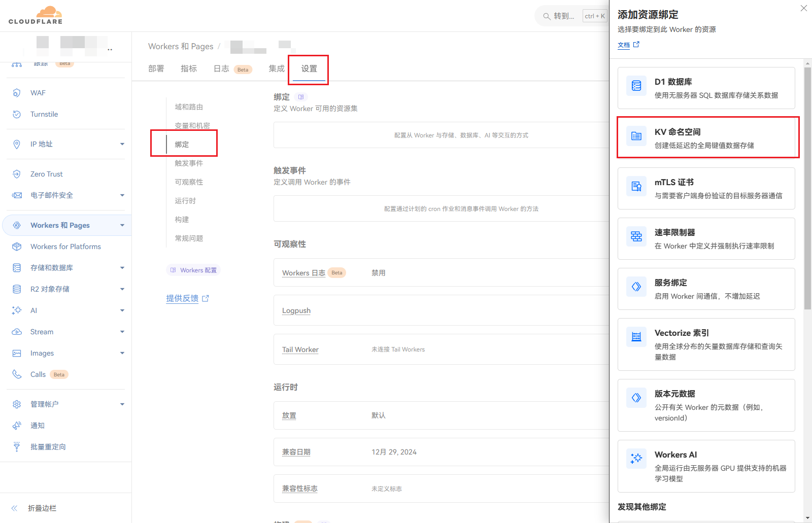Open WAF from the sidebar
This screenshot has height=523, width=812.
(x=38, y=93)
